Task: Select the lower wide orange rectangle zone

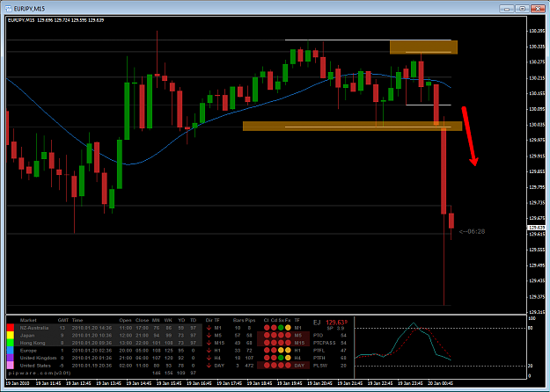Action: tap(352, 126)
